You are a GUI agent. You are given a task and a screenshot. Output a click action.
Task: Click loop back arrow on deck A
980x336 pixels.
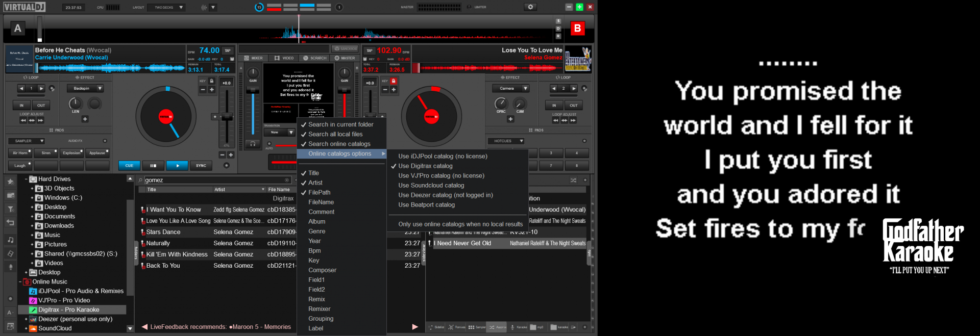coord(21,88)
